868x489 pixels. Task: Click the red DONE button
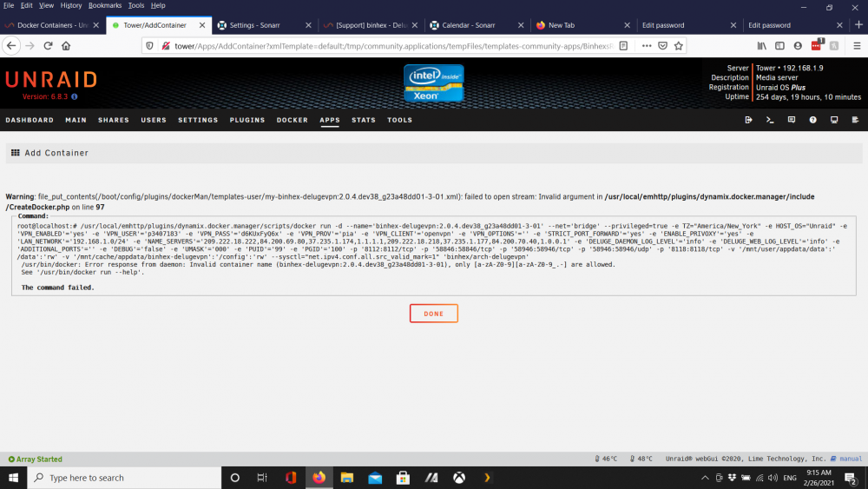433,314
